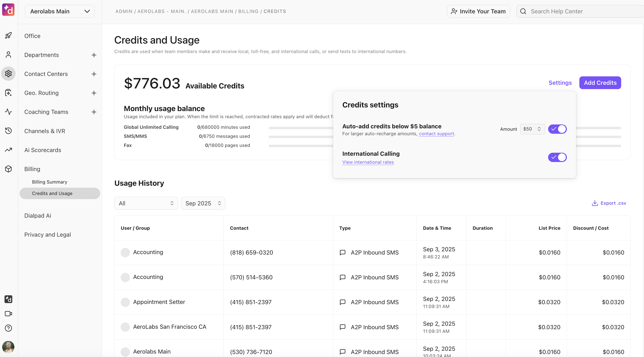
Task: Click the Dialpad logo icon
Action: point(8,10)
